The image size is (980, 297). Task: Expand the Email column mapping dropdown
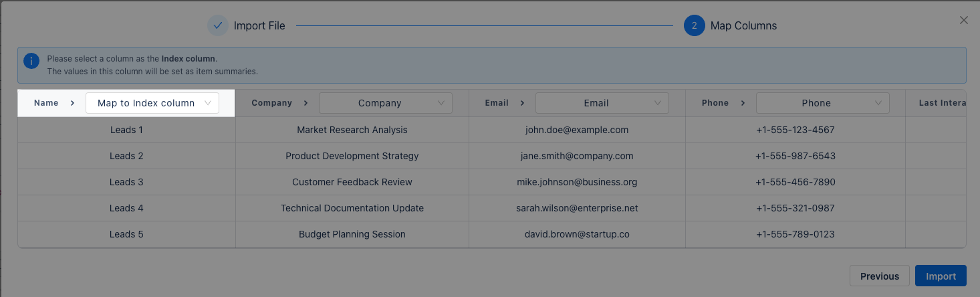click(602, 103)
